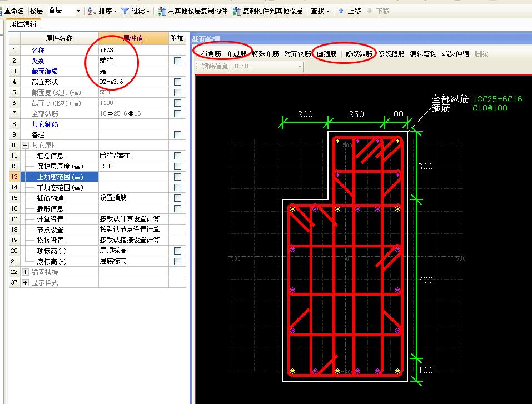532x404 pixels.
Task: Collapse the 其它属性 group
Action: pyautogui.click(x=25, y=145)
